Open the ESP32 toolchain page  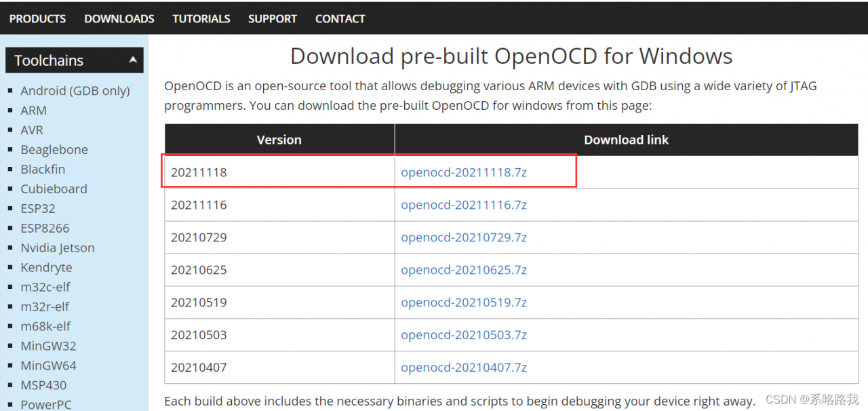(38, 209)
